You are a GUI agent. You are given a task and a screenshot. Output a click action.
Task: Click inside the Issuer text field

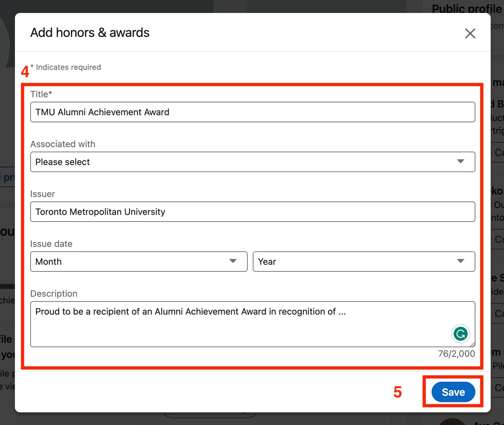252,211
